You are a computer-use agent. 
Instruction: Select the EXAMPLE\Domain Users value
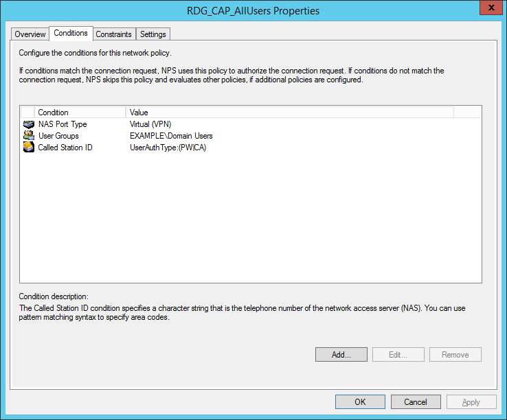171,136
